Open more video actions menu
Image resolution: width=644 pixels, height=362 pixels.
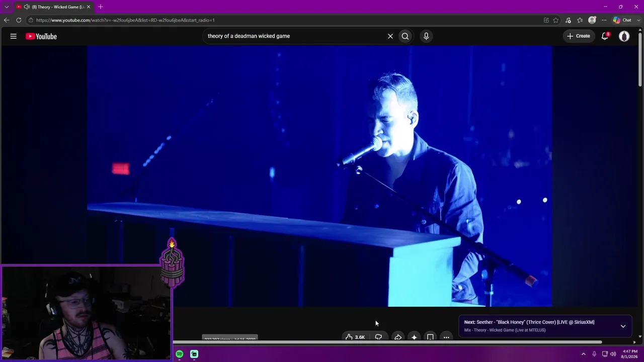(446, 337)
